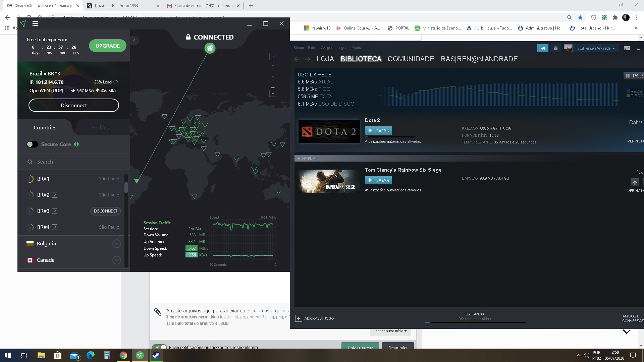Open the Chrome profile avatar
This screenshot has height=362, width=644.
pyautogui.click(x=626, y=17)
